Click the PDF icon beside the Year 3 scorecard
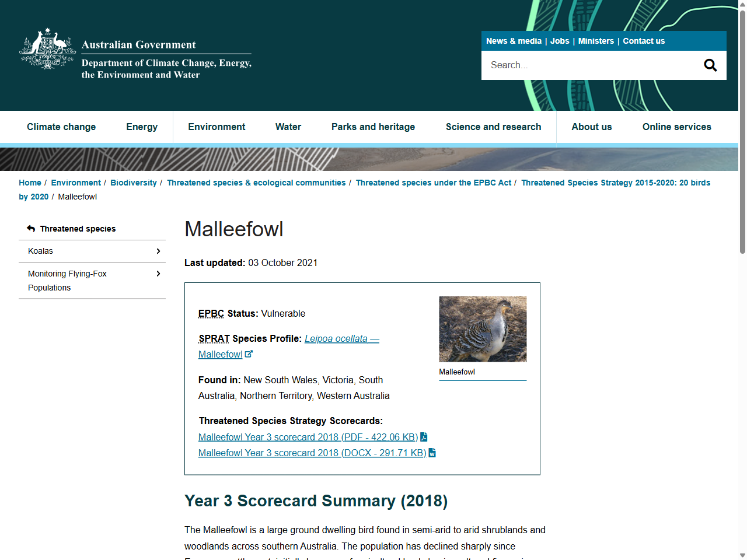Image resolution: width=747 pixels, height=560 pixels. (424, 436)
